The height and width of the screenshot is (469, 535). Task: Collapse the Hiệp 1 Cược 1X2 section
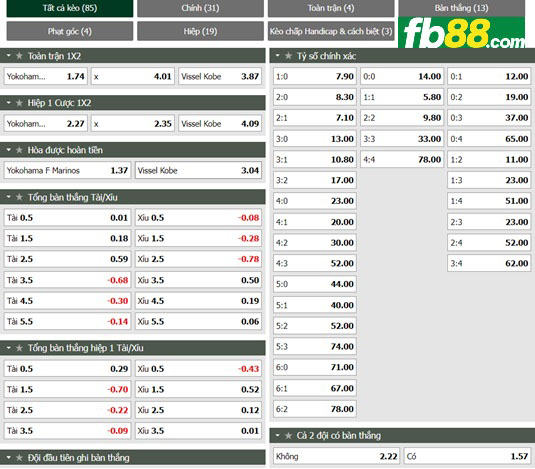9,102
